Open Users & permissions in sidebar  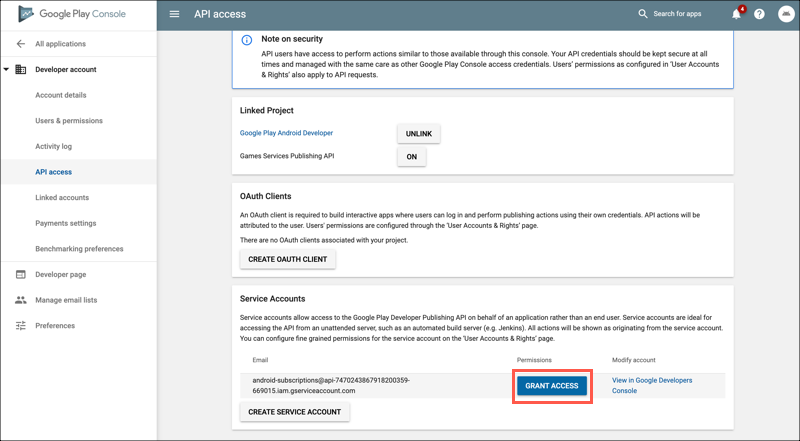pos(69,121)
